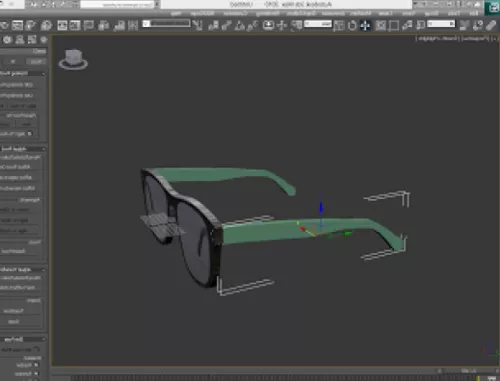Click the Unlink Selection tool
The width and height of the screenshot is (500, 381).
tap(478, 25)
